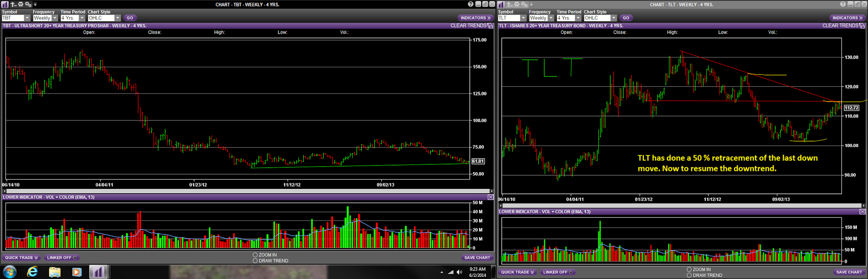This screenshot has width=868, height=279.
Task: Click the 130.00 price axis label on TLT
Action: tap(852, 57)
